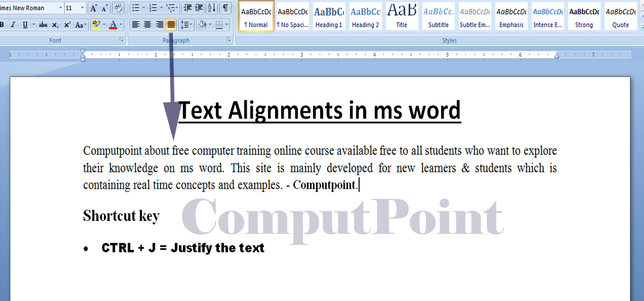This screenshot has width=644, height=301.
Task: Select the Italic formatting icon
Action: click(13, 24)
